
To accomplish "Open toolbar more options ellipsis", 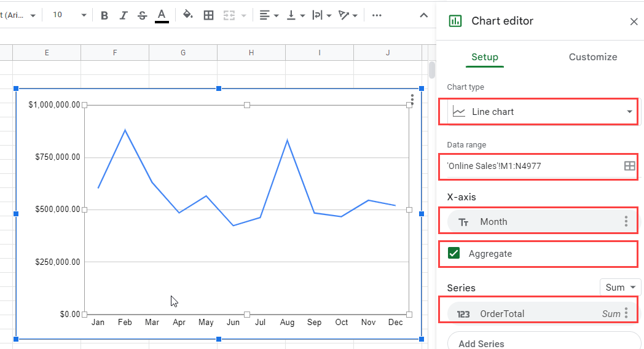I will click(x=377, y=15).
